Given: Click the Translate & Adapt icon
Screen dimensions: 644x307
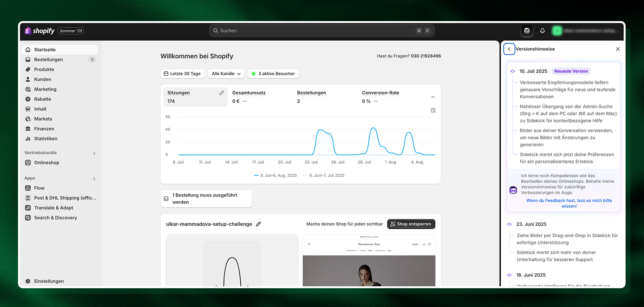Looking at the screenshot, I should [28, 208].
